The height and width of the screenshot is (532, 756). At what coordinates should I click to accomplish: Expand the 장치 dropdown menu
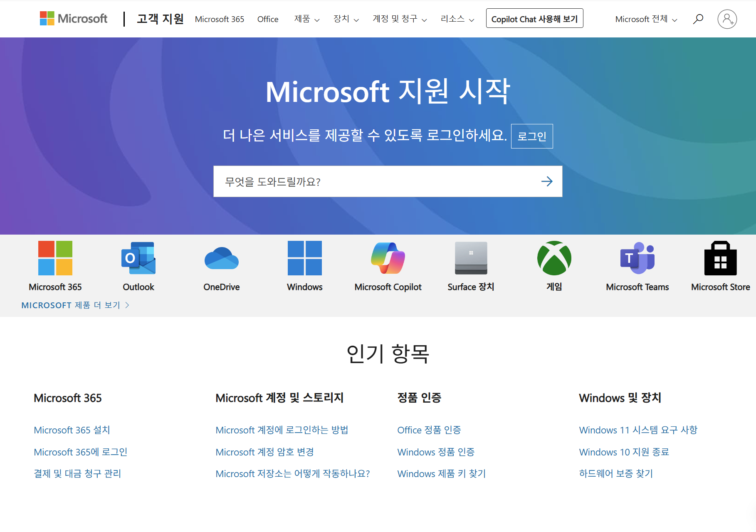346,19
